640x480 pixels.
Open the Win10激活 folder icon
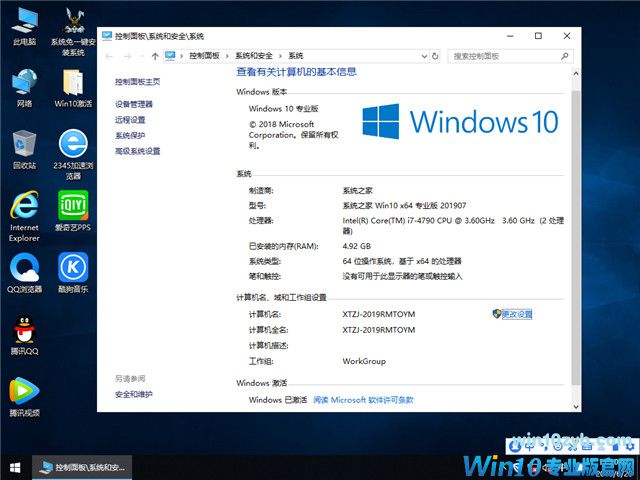coord(73,87)
